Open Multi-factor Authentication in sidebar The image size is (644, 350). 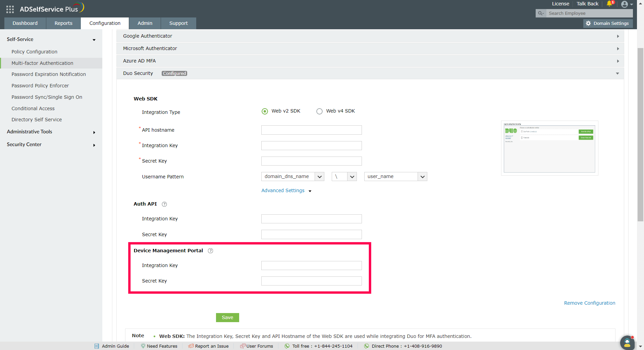click(42, 63)
